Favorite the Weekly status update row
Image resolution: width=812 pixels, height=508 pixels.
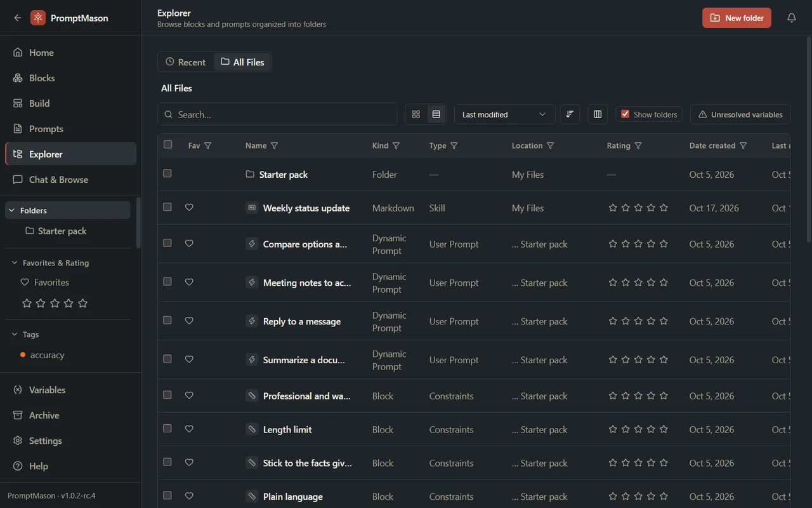pyautogui.click(x=189, y=208)
